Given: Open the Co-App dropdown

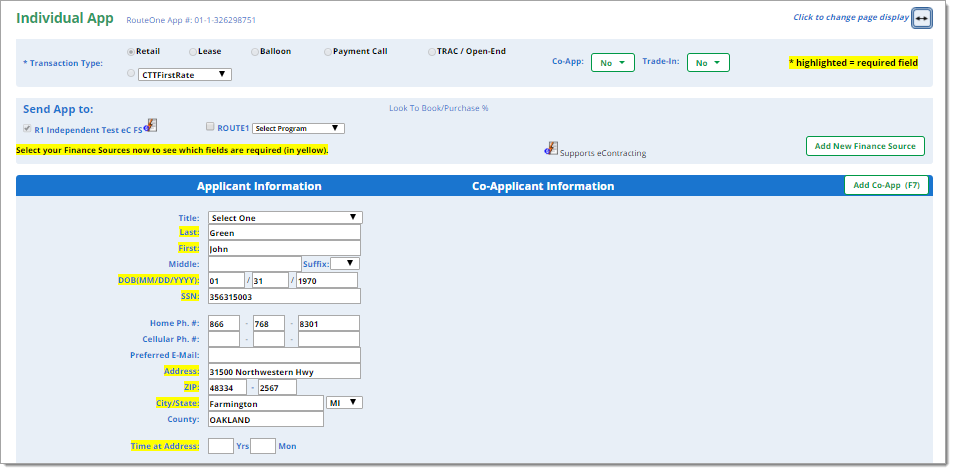Looking at the screenshot, I should click(x=612, y=63).
